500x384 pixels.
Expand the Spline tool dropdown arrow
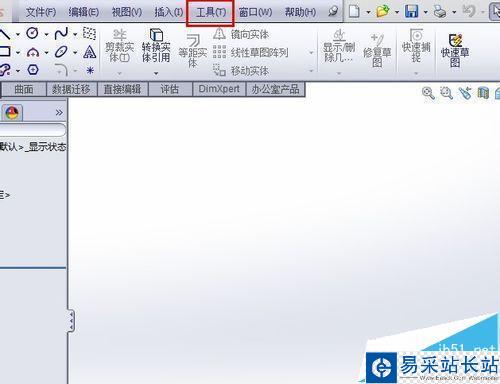coord(75,34)
